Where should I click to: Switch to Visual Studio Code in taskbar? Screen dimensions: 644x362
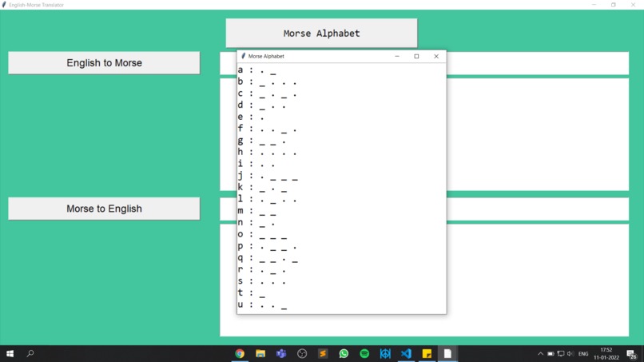(x=406, y=353)
